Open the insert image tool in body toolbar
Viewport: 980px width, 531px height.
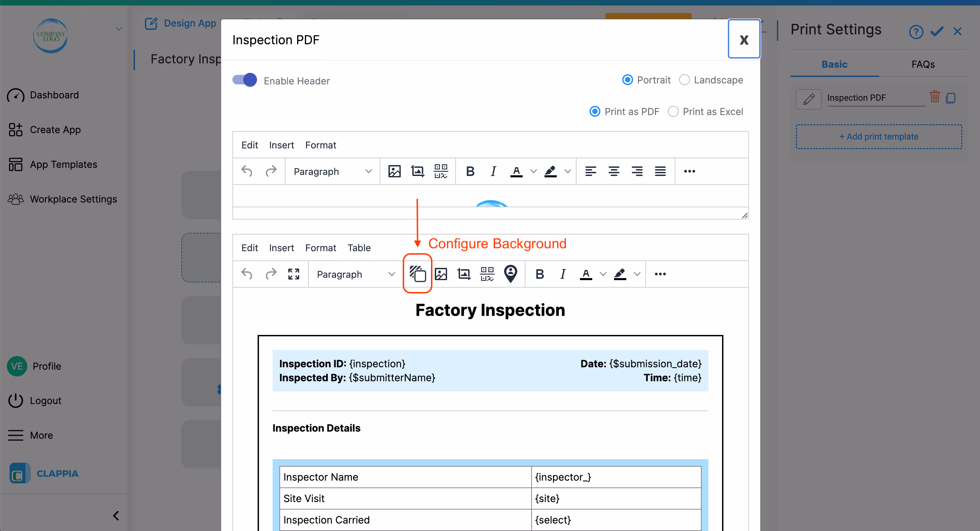[x=441, y=274]
